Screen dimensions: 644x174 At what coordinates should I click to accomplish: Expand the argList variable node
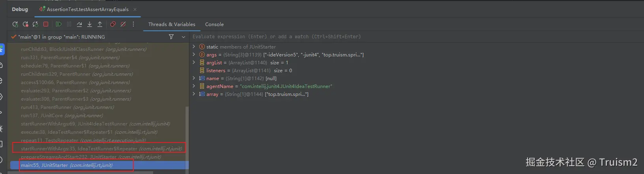[x=194, y=62]
